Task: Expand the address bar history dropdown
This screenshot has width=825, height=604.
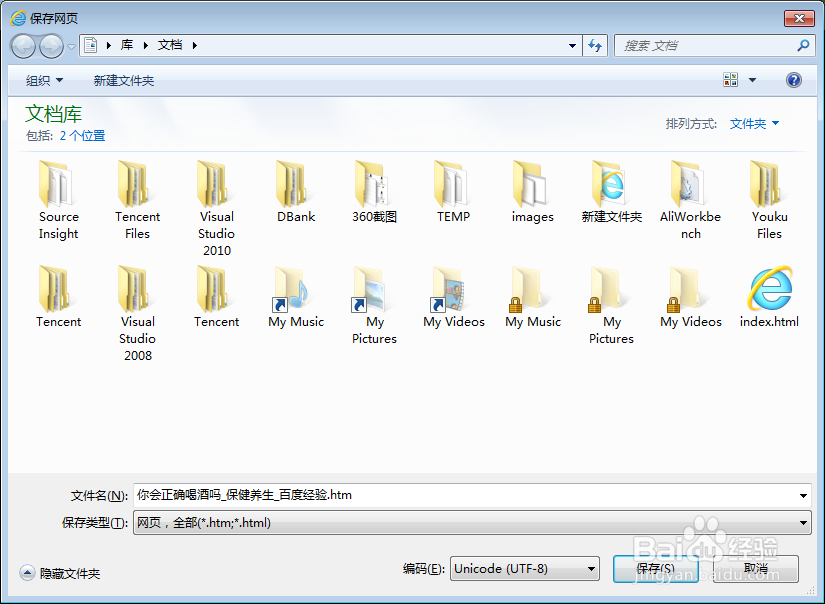Action: (x=572, y=46)
